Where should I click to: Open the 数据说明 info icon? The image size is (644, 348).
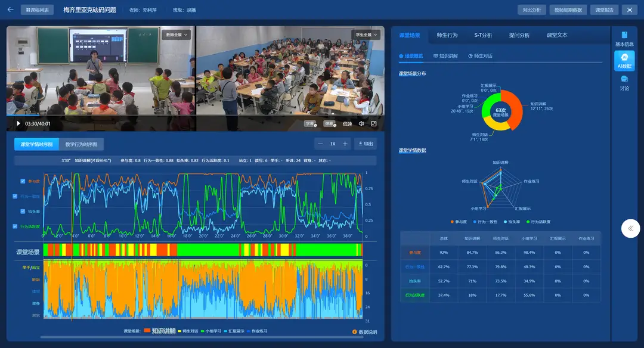[354, 332]
